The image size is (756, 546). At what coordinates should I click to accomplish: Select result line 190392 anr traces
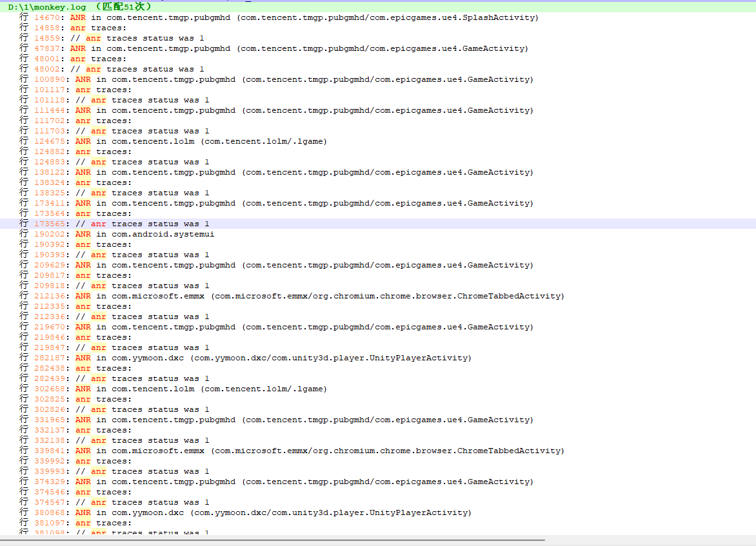[x=378, y=245]
